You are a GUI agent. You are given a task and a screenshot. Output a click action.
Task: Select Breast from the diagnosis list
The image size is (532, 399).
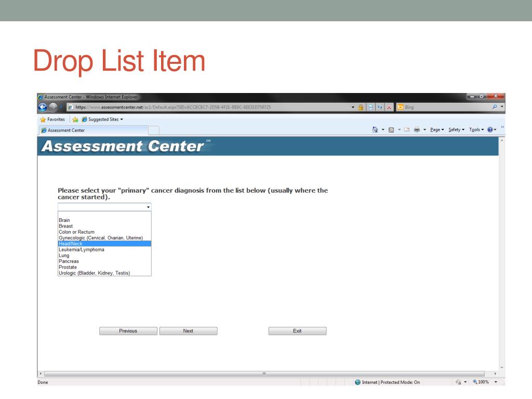click(x=104, y=226)
